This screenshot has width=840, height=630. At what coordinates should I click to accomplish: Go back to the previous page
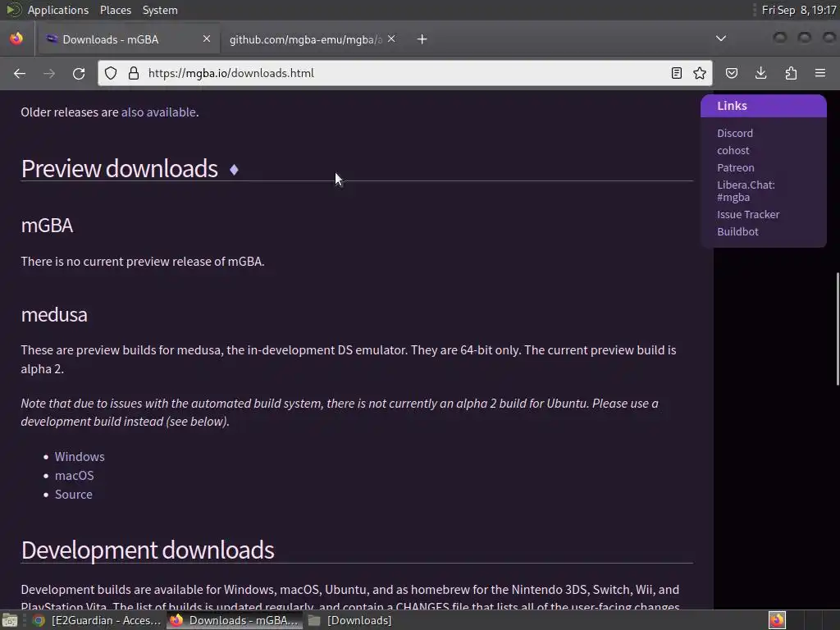[x=20, y=73]
